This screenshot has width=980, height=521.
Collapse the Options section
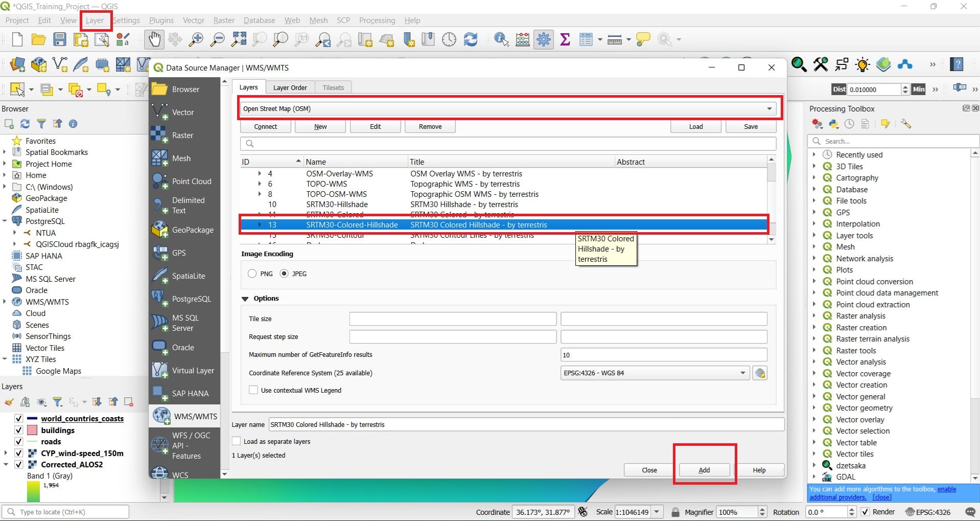(x=245, y=299)
